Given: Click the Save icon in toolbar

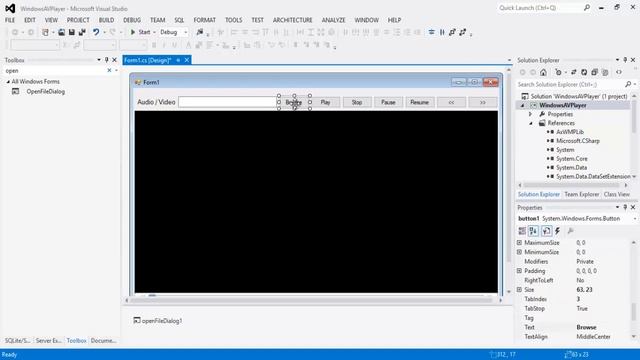Looking at the screenshot, I should click(x=72, y=32).
